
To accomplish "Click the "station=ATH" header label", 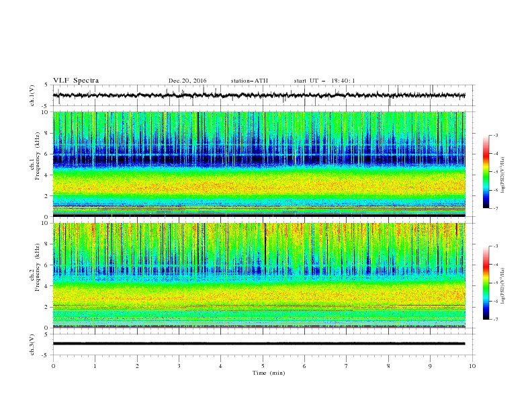I will pyautogui.click(x=249, y=81).
